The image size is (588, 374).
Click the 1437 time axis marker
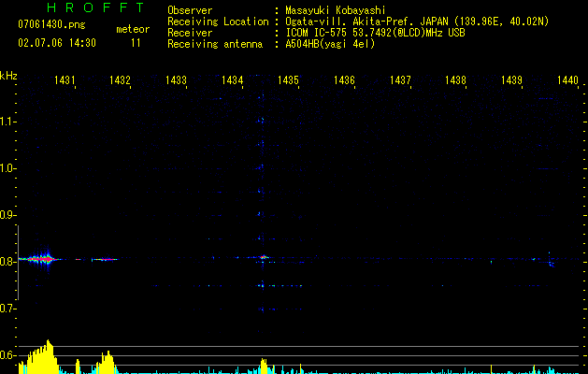coord(400,80)
